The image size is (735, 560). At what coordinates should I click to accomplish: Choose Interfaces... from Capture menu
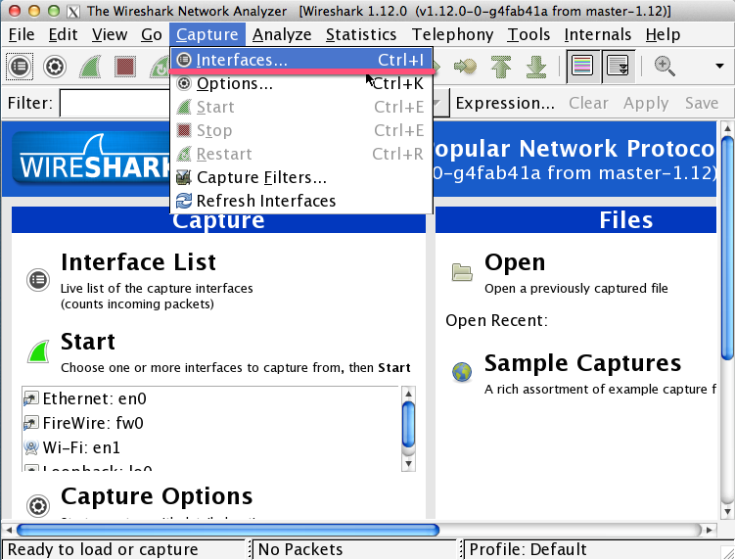[x=300, y=60]
